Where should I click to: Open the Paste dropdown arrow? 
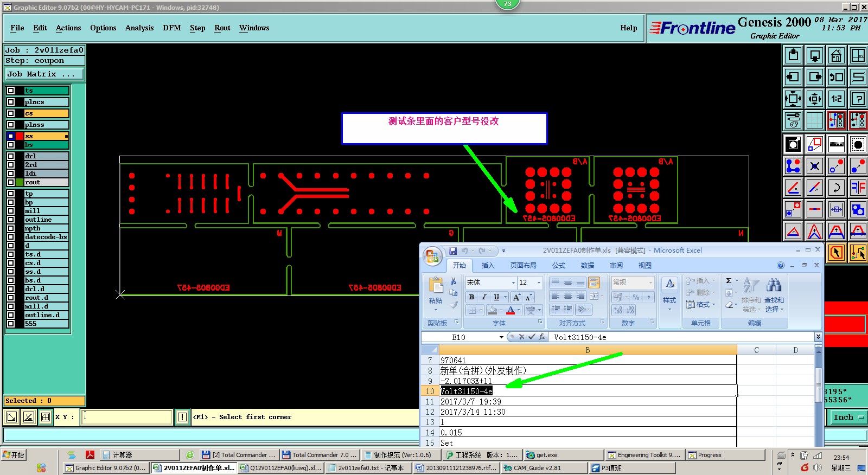pos(436,310)
